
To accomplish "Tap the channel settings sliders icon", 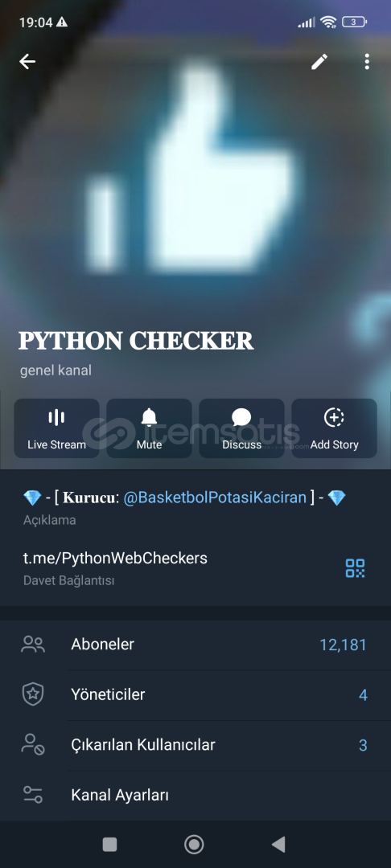I will click(33, 795).
